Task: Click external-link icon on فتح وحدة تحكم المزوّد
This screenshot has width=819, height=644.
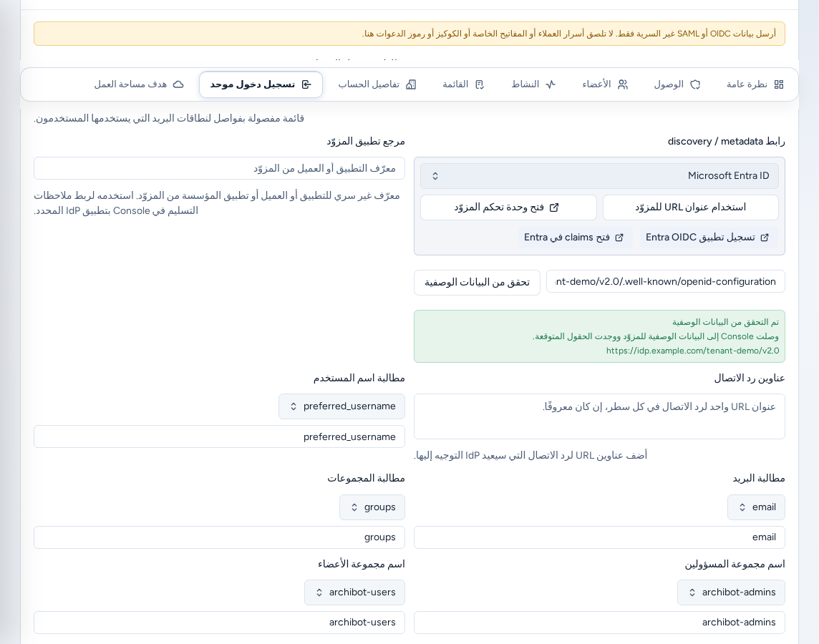Action: tap(554, 208)
